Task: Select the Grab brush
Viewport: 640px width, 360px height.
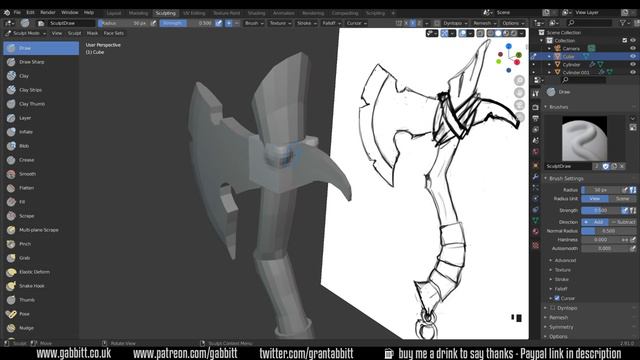Action: pyautogui.click(x=41, y=258)
